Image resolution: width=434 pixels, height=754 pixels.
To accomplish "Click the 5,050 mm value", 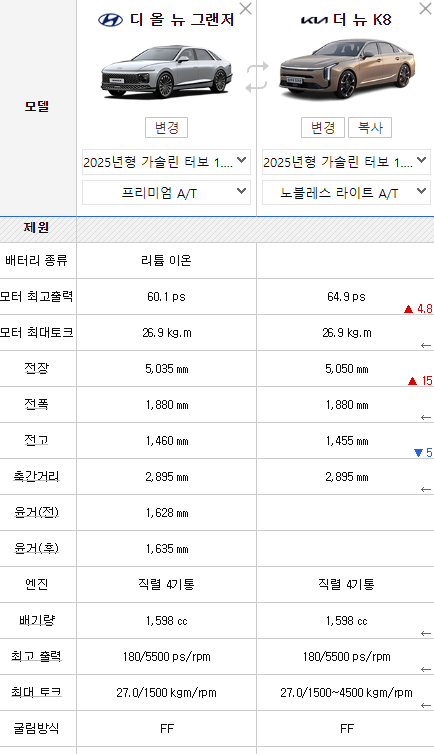I will [347, 369].
